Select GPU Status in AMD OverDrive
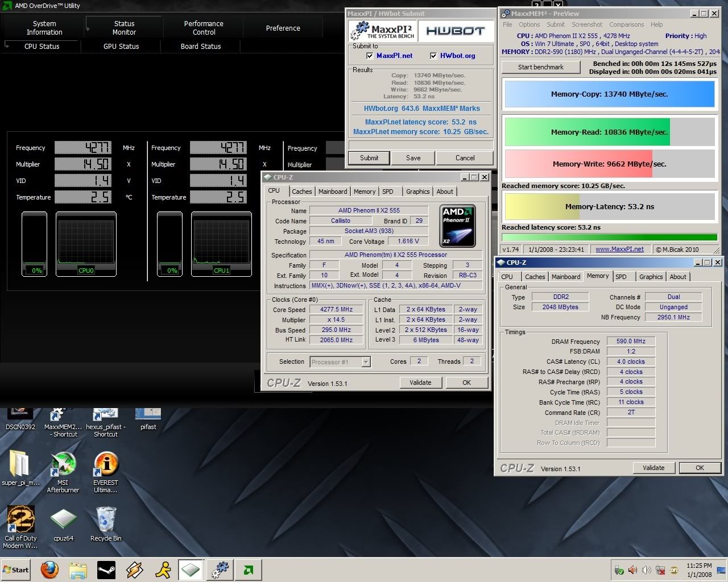Image resolution: width=728 pixels, height=582 pixels. pyautogui.click(x=121, y=46)
